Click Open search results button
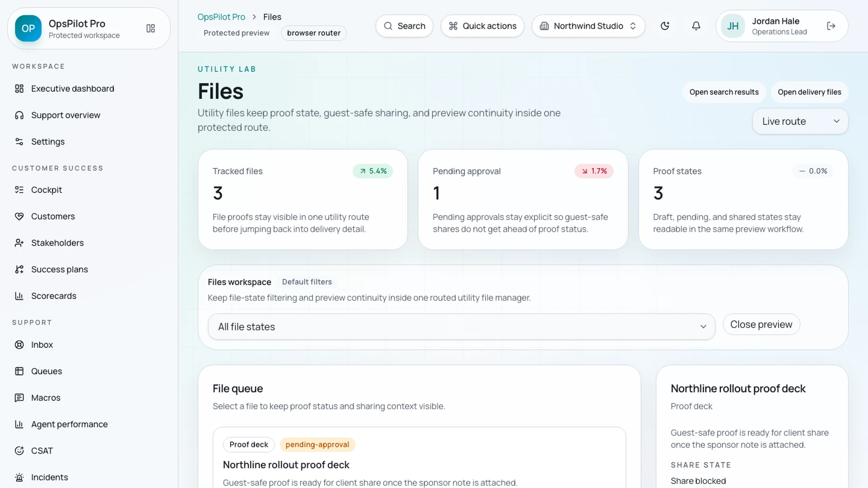 coord(724,92)
